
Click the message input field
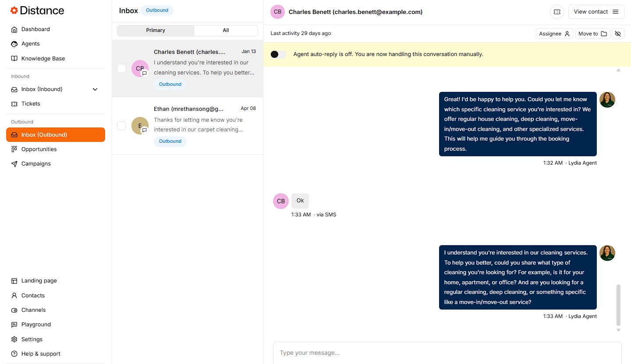pyautogui.click(x=447, y=353)
